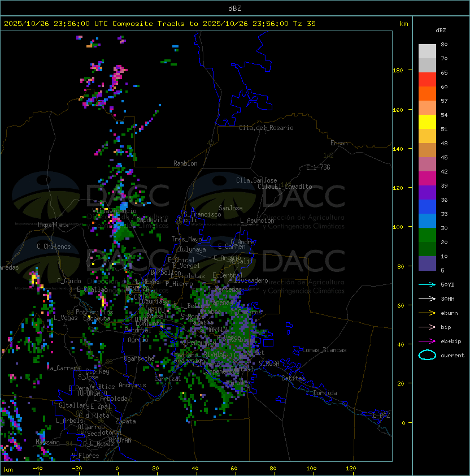Screen dimensions: 470x476
Task: Click the '50YD' legend label
Action: (x=447, y=285)
